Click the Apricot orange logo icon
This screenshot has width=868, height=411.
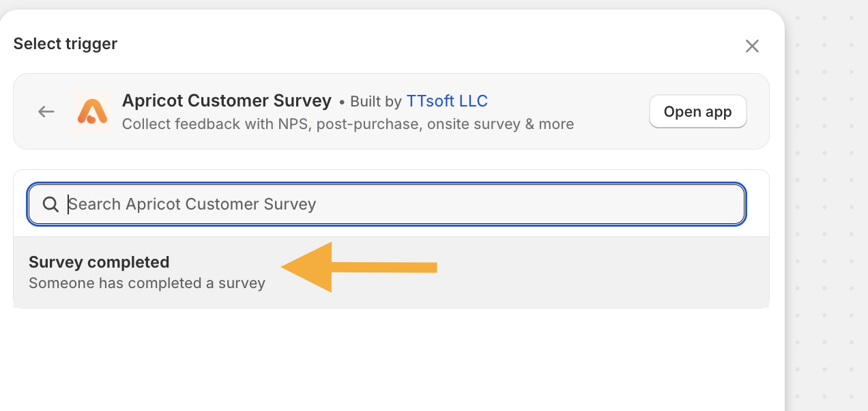pyautogui.click(x=92, y=111)
